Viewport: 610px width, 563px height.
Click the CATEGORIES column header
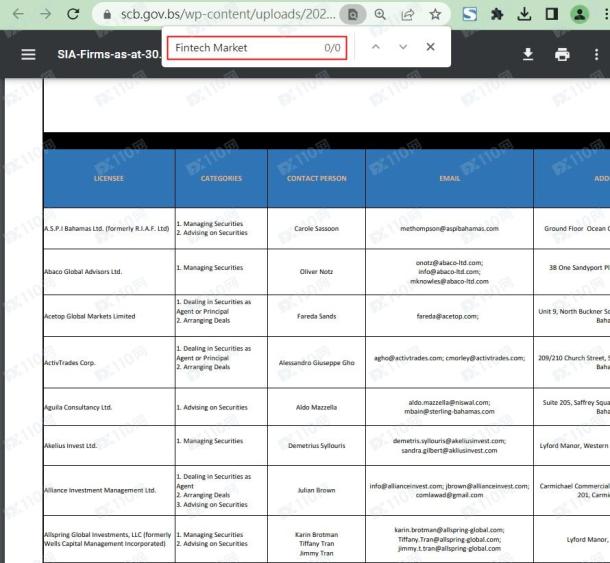click(x=221, y=178)
